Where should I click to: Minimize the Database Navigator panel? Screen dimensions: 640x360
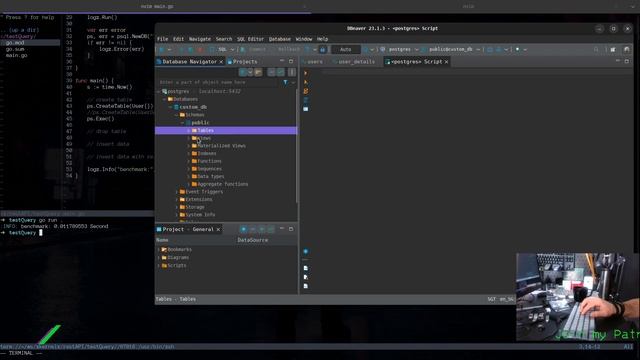coord(282,61)
